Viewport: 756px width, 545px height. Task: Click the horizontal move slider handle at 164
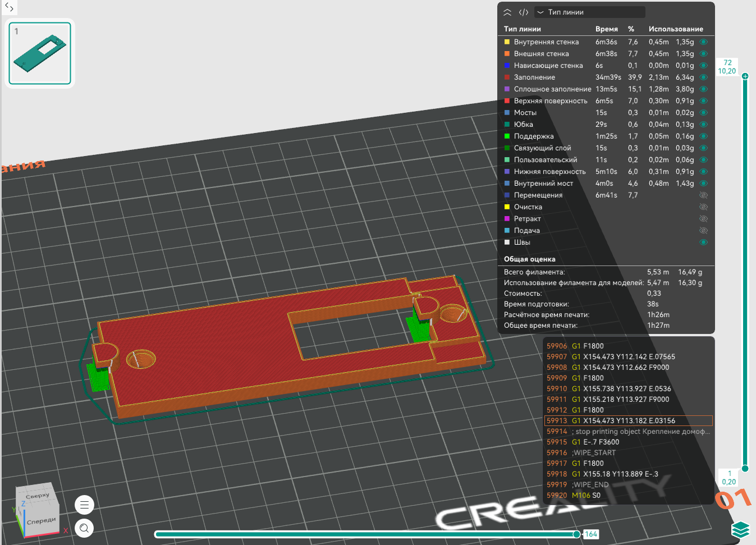576,534
